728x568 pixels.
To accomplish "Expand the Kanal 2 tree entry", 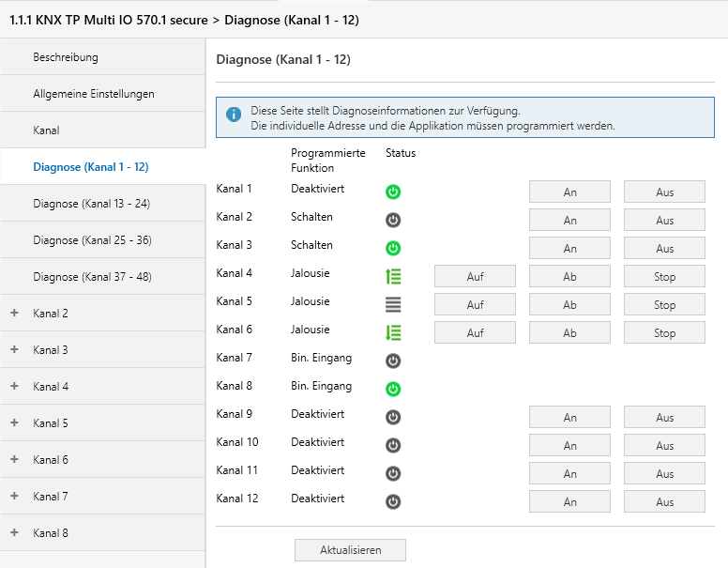I will pyautogui.click(x=14, y=313).
